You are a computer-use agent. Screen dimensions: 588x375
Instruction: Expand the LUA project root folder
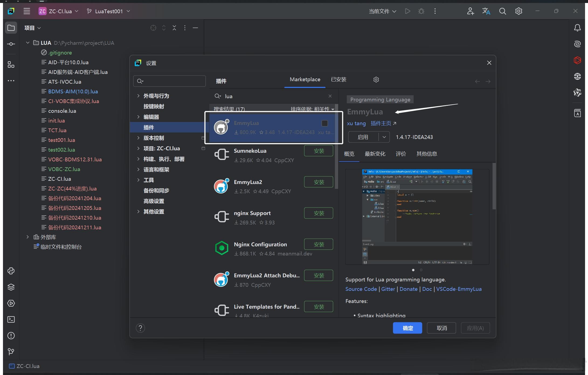point(27,43)
